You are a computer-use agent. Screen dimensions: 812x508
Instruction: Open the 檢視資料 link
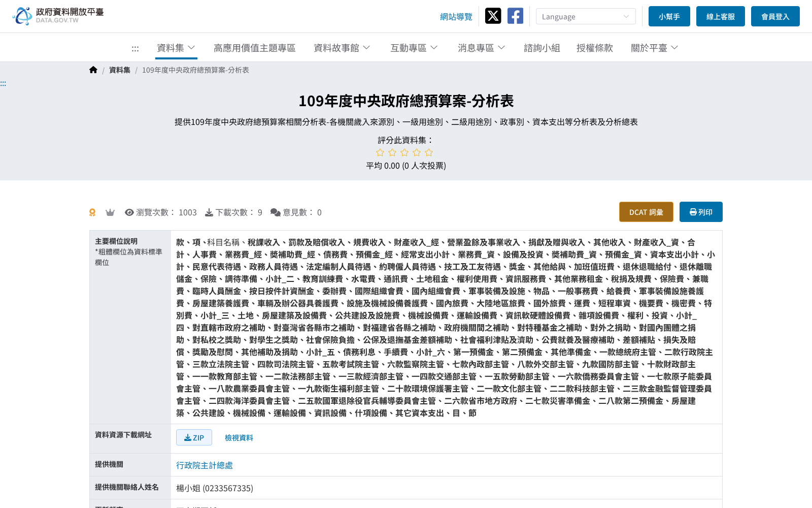pos(239,437)
